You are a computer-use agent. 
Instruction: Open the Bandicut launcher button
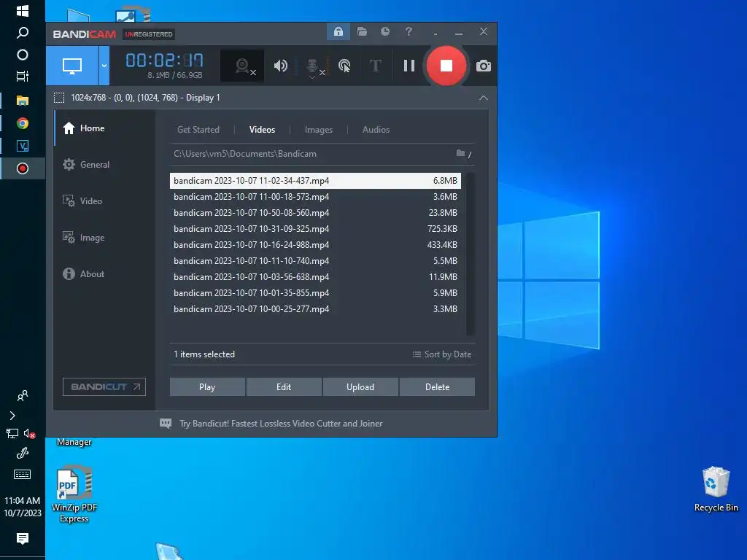point(104,386)
